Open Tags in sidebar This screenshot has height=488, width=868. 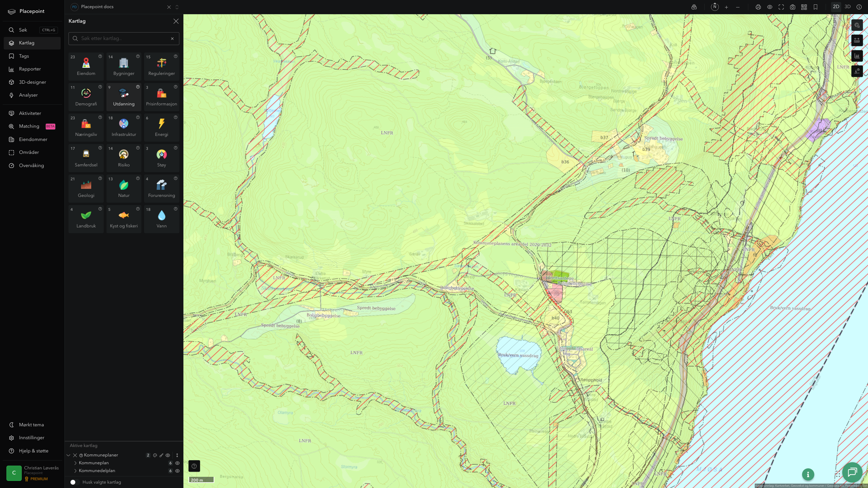32,56
